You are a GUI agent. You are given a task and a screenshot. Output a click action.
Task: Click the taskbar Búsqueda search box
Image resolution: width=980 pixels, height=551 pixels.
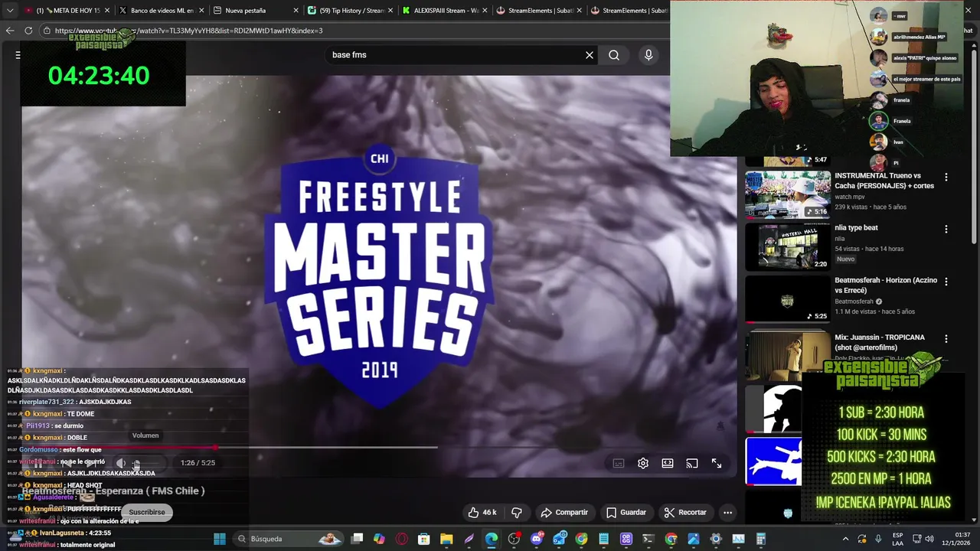[288, 539]
